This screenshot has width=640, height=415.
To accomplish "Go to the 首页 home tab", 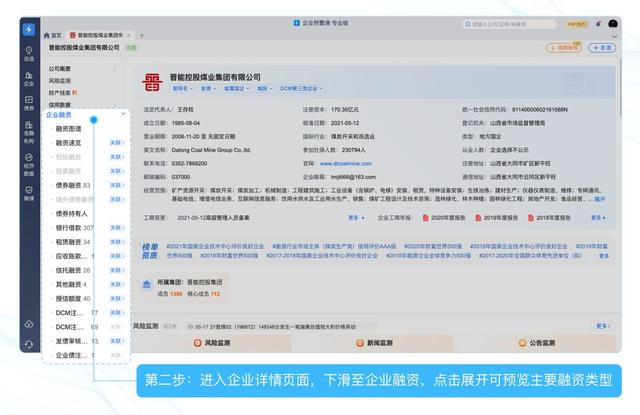I will tap(53, 36).
